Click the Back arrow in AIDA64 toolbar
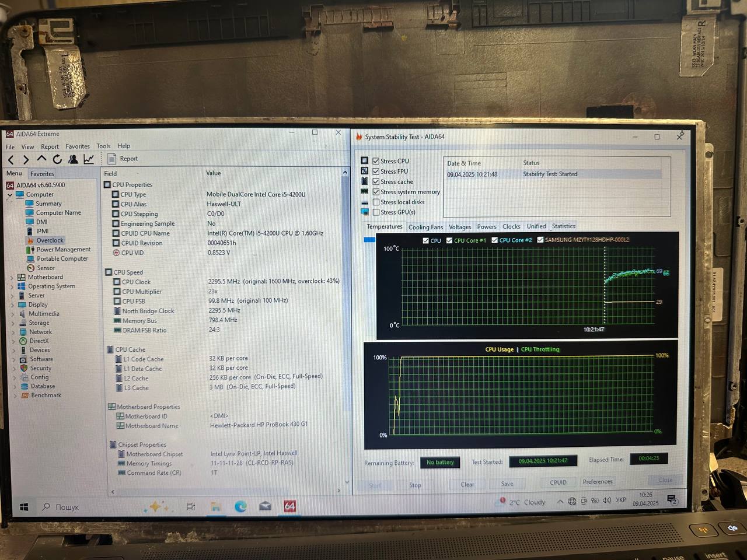The height and width of the screenshot is (560, 747). (x=11, y=159)
